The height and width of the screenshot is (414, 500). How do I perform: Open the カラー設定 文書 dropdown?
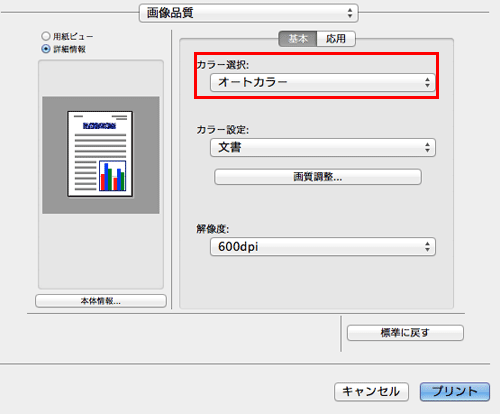[323, 147]
